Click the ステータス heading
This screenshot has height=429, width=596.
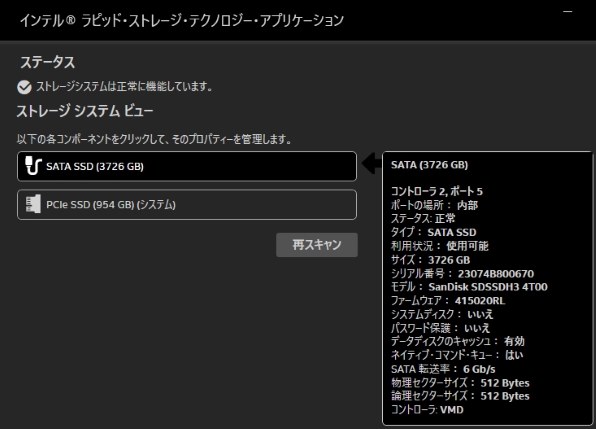[48, 62]
